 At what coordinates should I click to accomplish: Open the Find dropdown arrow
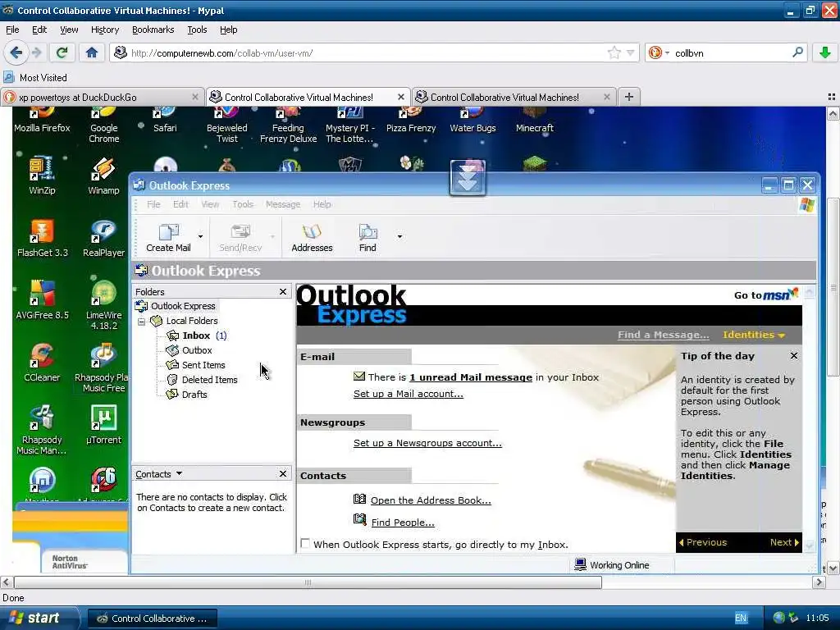pyautogui.click(x=399, y=236)
